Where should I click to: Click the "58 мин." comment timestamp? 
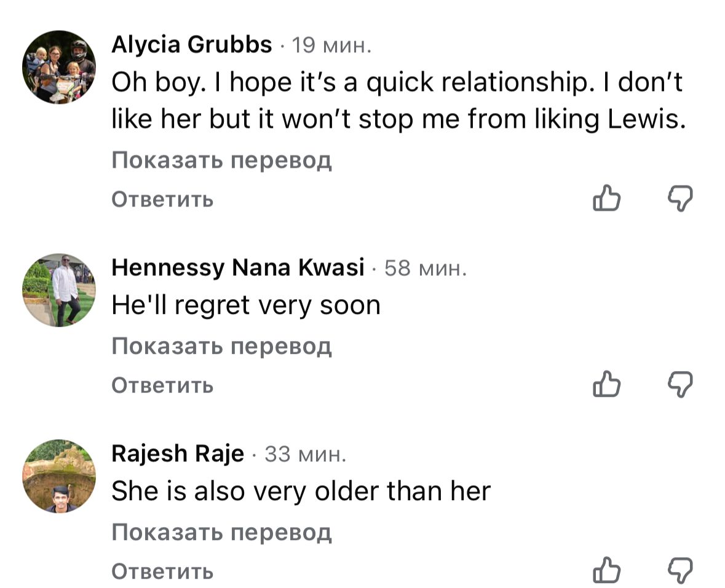[x=426, y=269]
